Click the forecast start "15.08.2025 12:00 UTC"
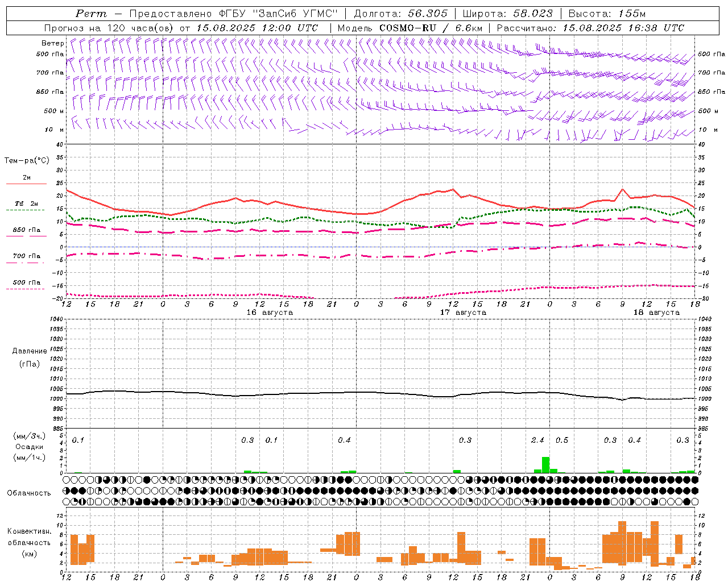The width and height of the screenshot is (728, 582). click(x=257, y=28)
